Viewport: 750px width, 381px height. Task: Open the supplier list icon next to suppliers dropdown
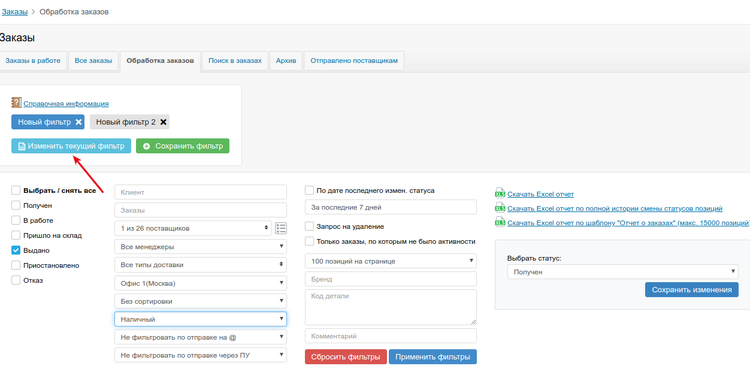281,228
